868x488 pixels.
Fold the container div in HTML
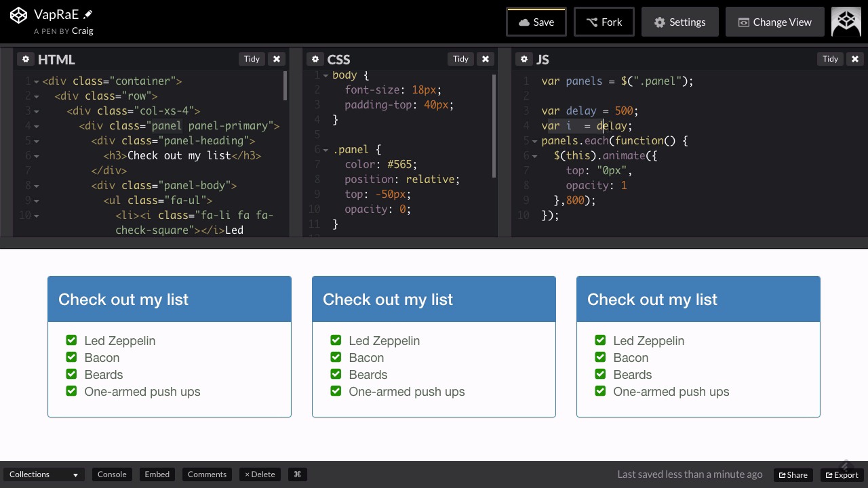pyautogui.click(x=36, y=81)
